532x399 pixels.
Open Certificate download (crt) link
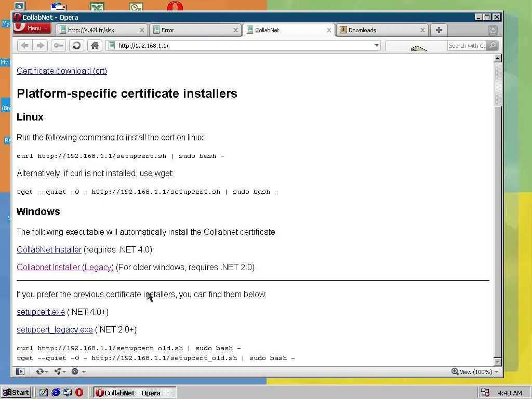coord(62,71)
